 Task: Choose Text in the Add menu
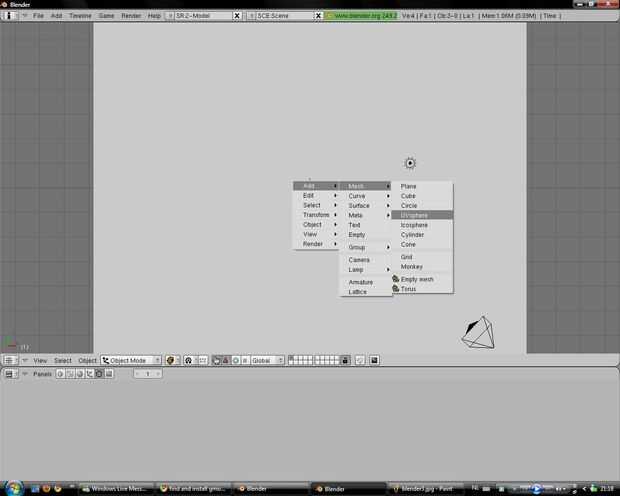tap(366, 225)
